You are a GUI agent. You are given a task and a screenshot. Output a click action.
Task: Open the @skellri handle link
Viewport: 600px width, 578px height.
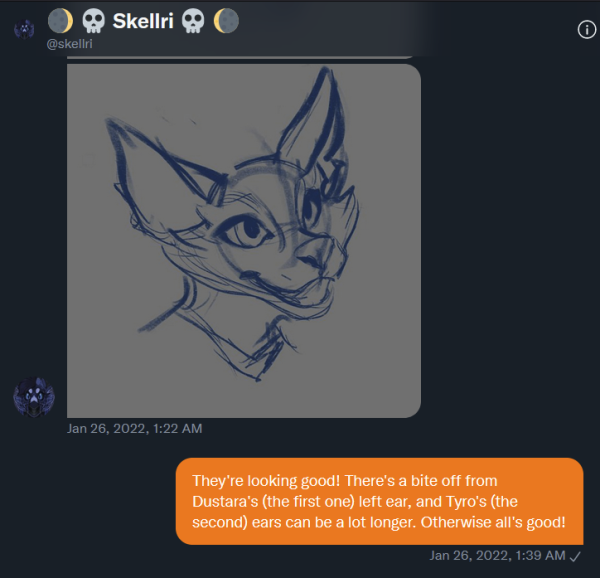[70, 44]
